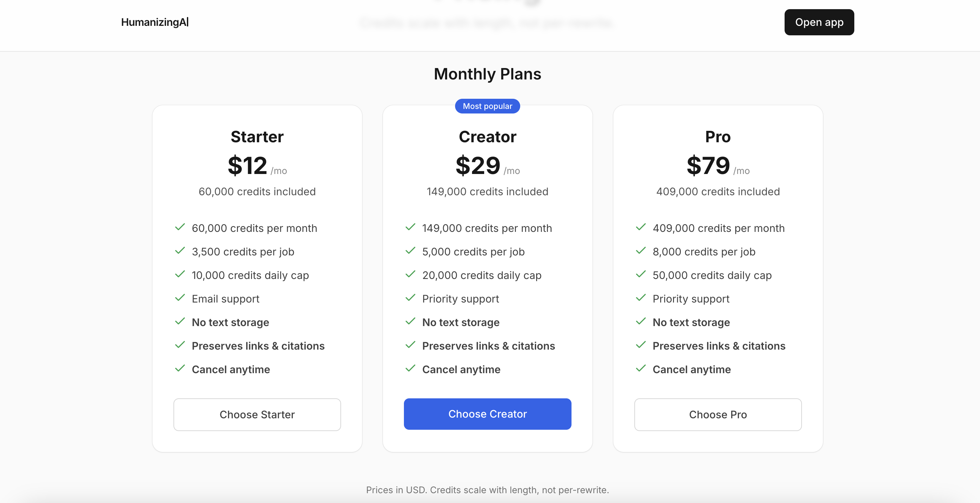The height and width of the screenshot is (503, 980).
Task: Click checkmark next to Creator Cancel anytime
Action: pyautogui.click(x=410, y=369)
